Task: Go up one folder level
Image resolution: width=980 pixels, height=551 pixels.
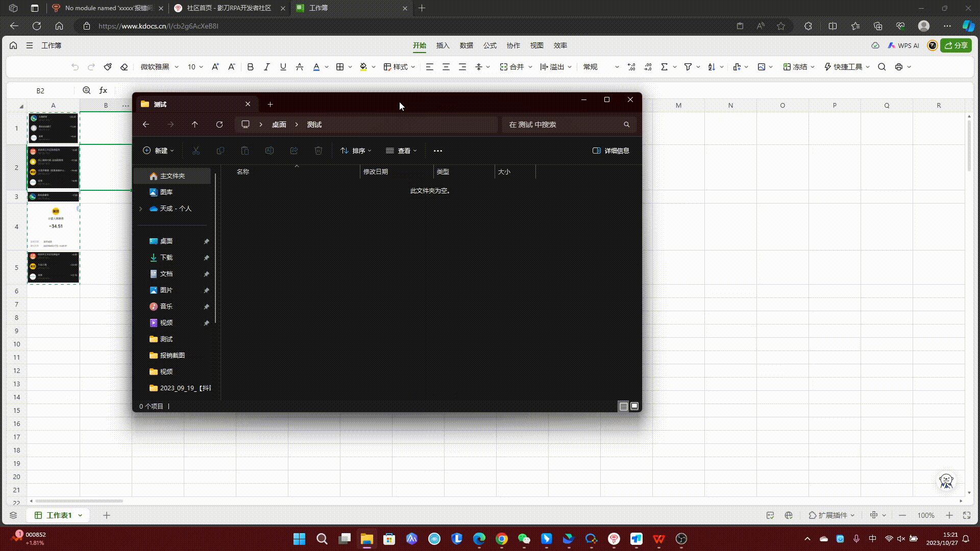Action: pyautogui.click(x=194, y=124)
